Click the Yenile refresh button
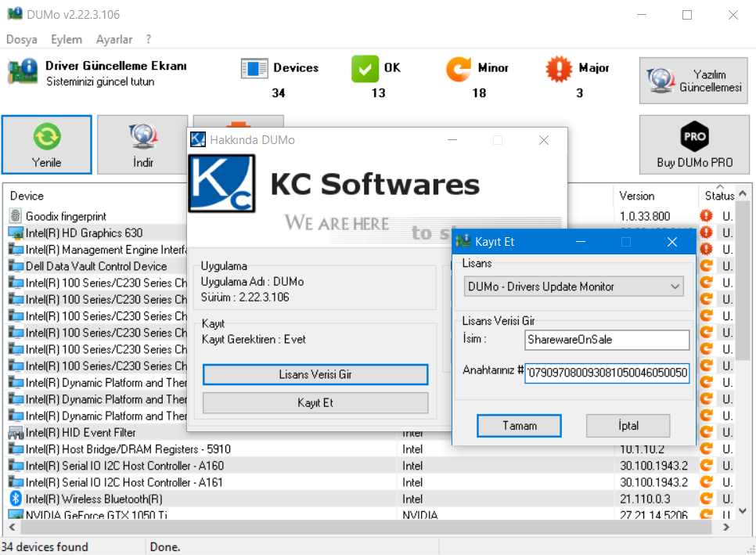 [47, 145]
